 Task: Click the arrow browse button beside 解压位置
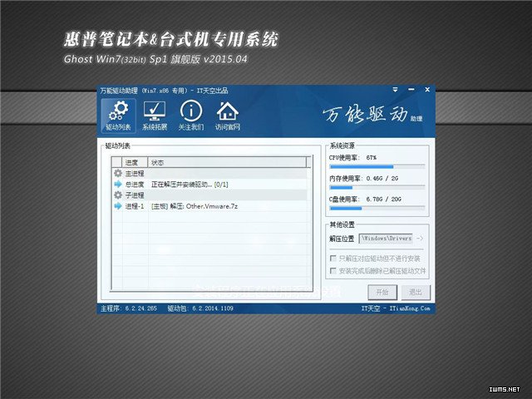coord(420,239)
